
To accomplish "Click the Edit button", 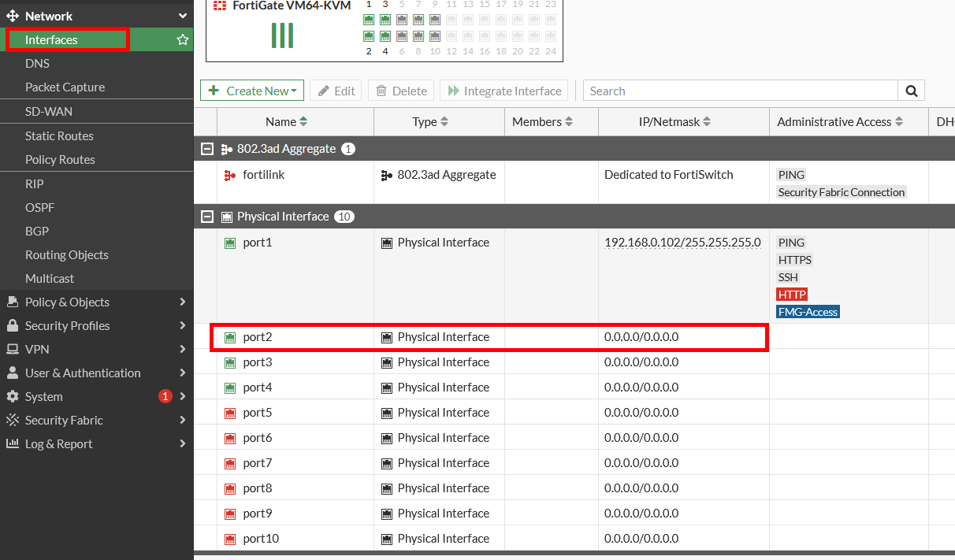I will coord(336,91).
